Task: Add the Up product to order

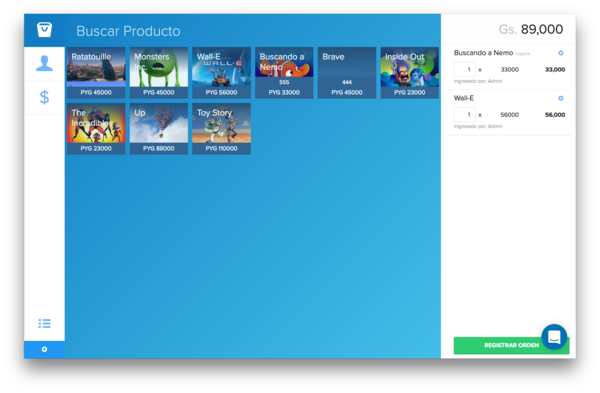Action: 159,129
